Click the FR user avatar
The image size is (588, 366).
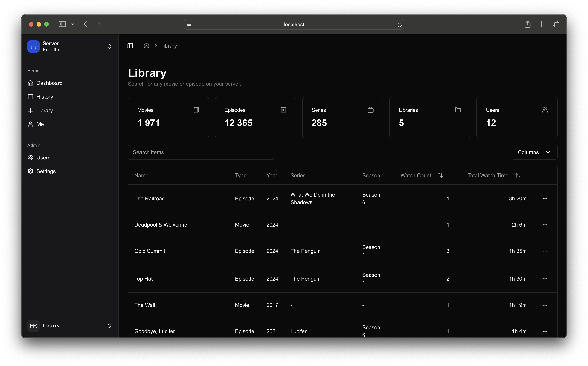33,325
